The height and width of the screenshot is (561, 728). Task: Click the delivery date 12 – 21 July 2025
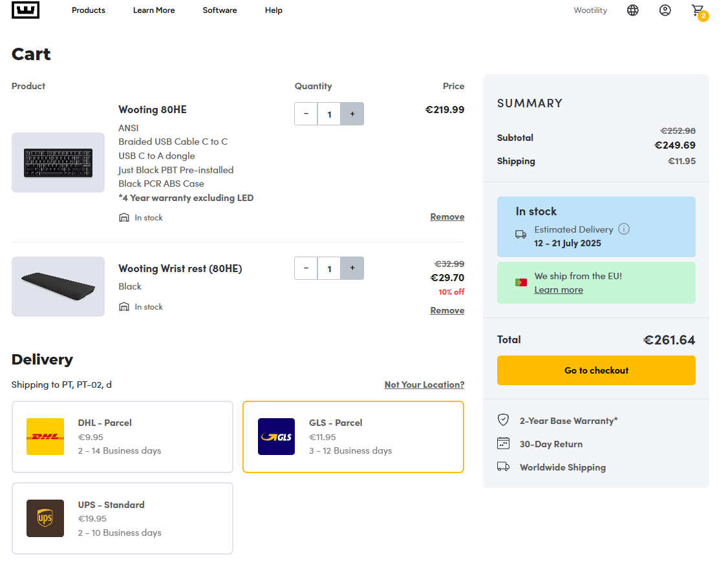point(568,243)
